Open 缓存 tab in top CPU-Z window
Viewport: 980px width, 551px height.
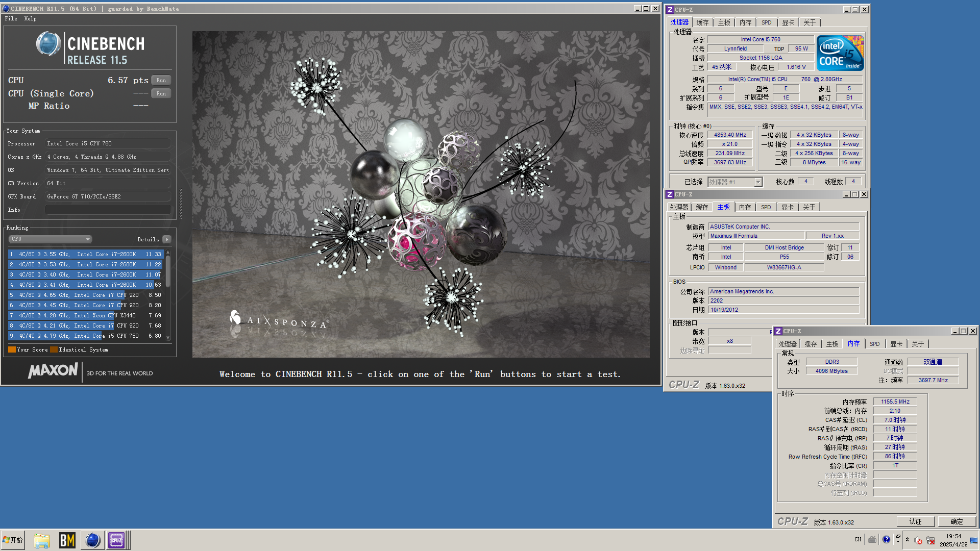[x=702, y=22]
